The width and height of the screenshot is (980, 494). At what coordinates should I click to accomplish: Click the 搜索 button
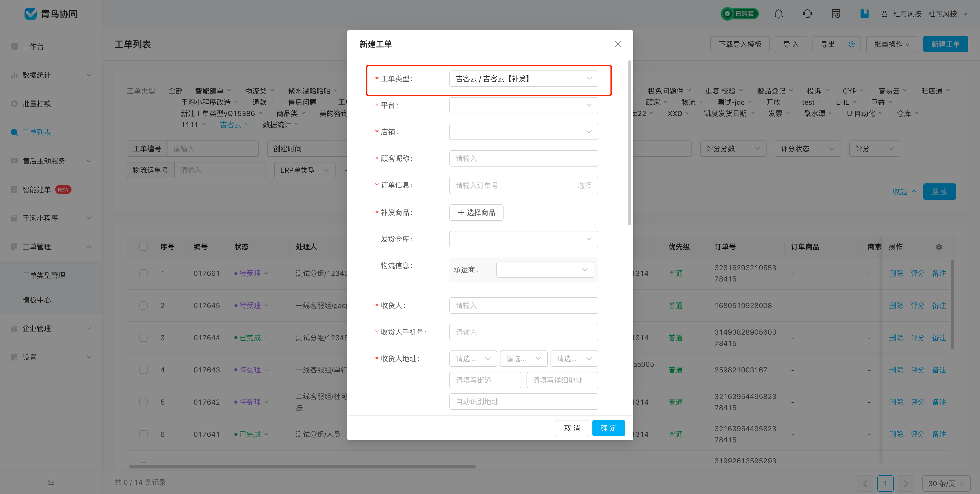click(939, 191)
